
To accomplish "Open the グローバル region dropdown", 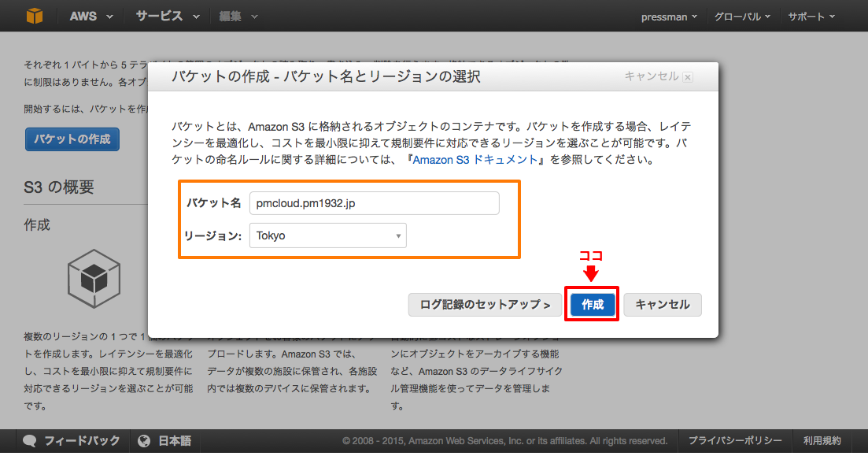I will pos(741,15).
